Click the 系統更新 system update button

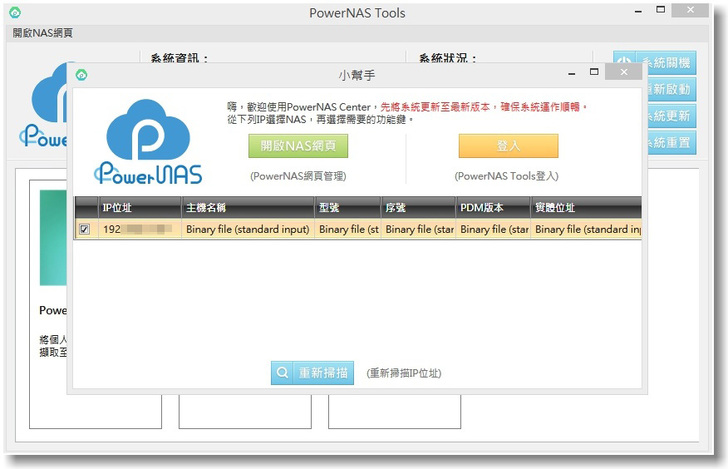[x=671, y=116]
